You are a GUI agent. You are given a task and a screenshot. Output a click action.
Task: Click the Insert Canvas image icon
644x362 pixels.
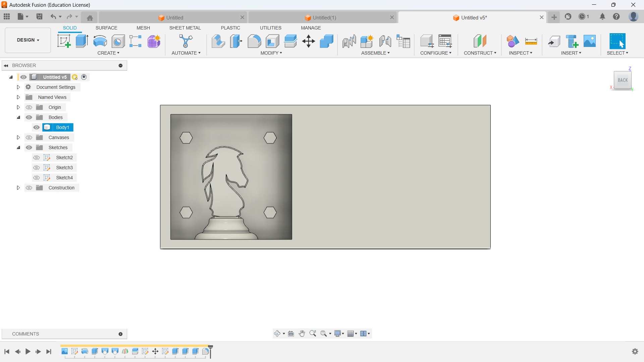(x=590, y=41)
